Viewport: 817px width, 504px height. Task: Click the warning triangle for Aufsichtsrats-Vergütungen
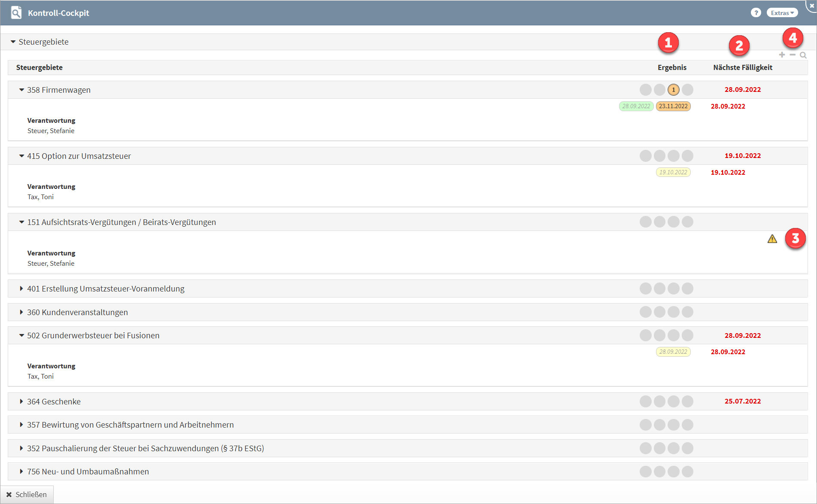point(772,239)
